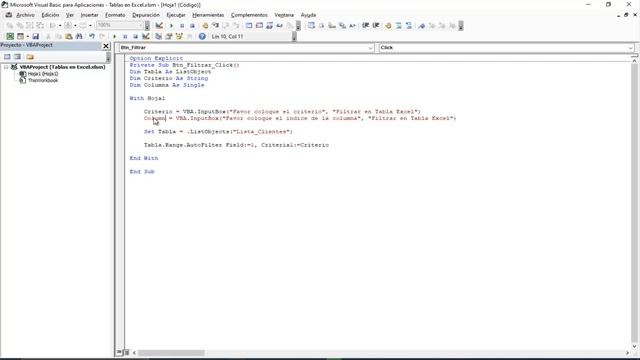Viewport: 640px width, 360px height.
Task: Open the Object Browser icon
Action: coord(179,36)
